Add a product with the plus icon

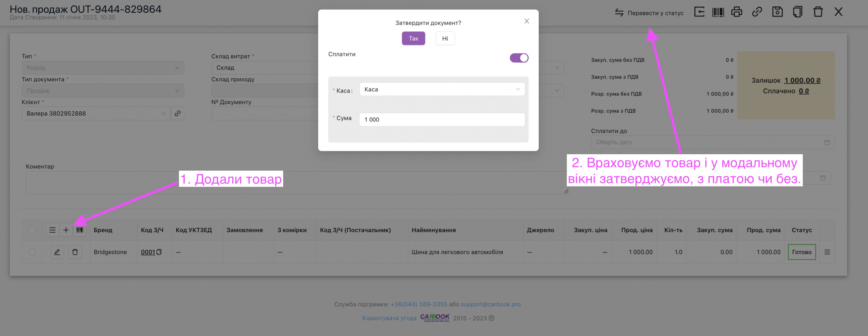(x=66, y=230)
